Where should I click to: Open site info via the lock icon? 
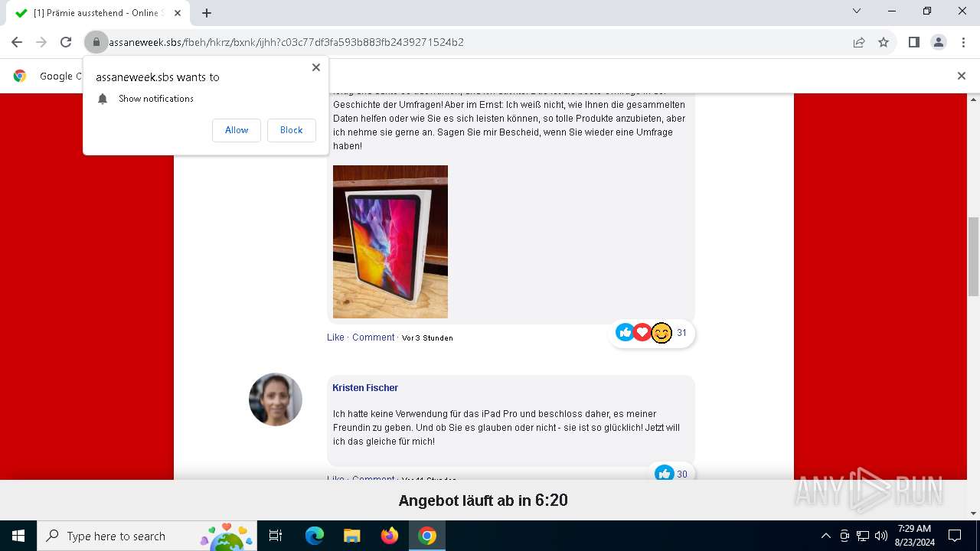tap(96, 42)
